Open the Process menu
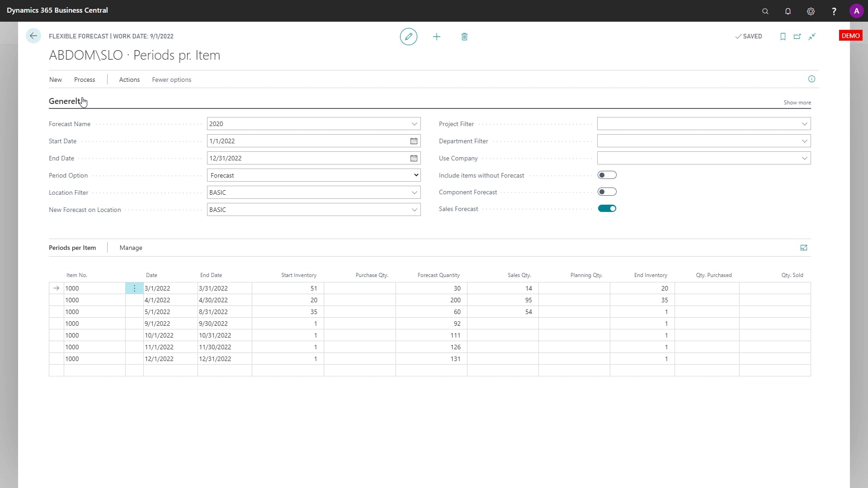868x488 pixels. click(85, 80)
